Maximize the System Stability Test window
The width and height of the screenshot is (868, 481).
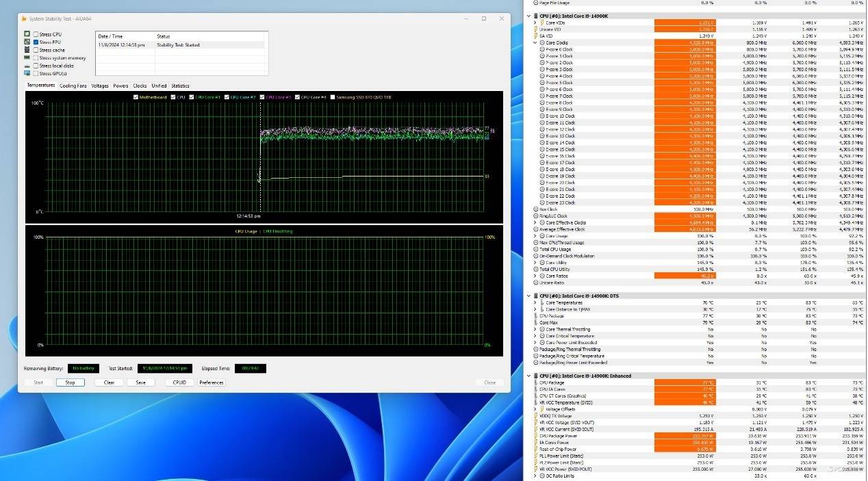tap(483, 18)
